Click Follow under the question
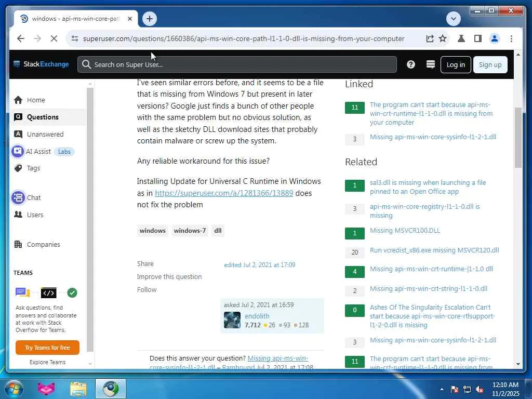Screen dimensions: 532x399 point(147,289)
